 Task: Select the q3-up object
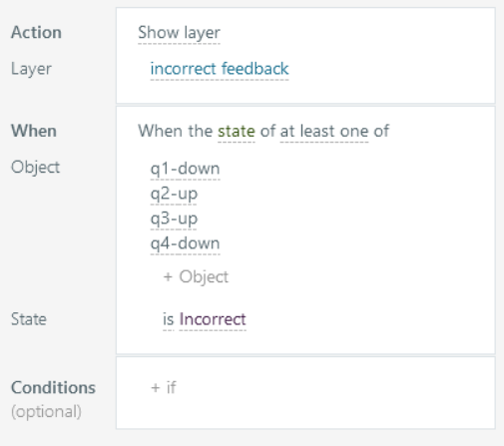[174, 219]
